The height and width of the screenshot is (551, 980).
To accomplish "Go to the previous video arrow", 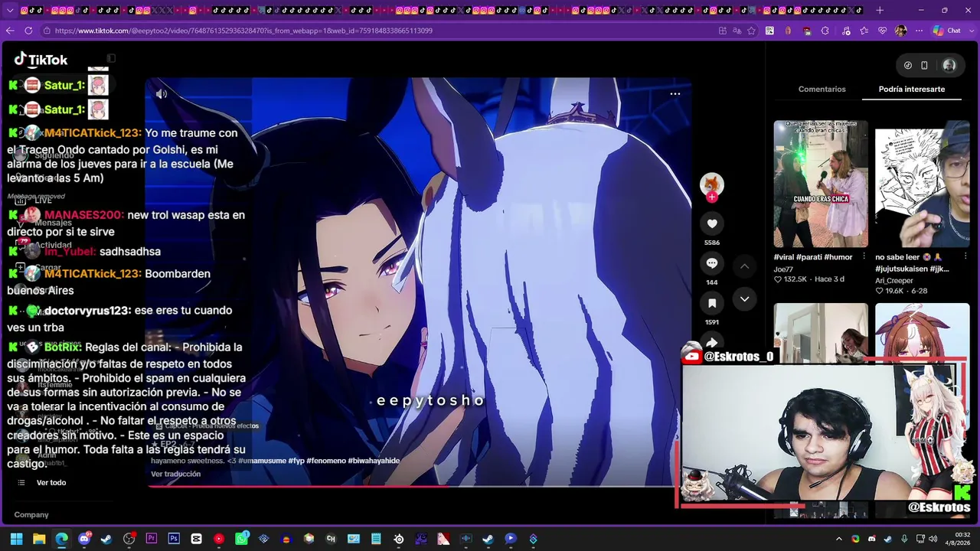I will pyautogui.click(x=744, y=266).
